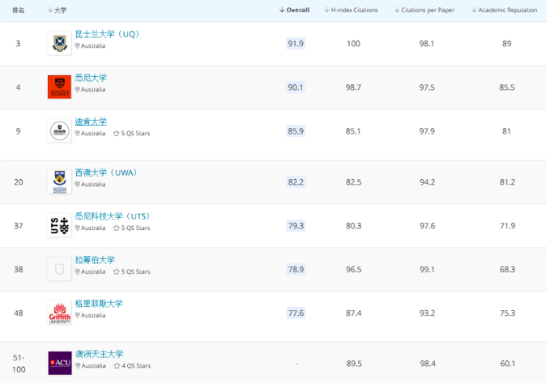Select Citations per Paper value 99.1
This screenshot has height=383, width=550.
[x=427, y=269]
